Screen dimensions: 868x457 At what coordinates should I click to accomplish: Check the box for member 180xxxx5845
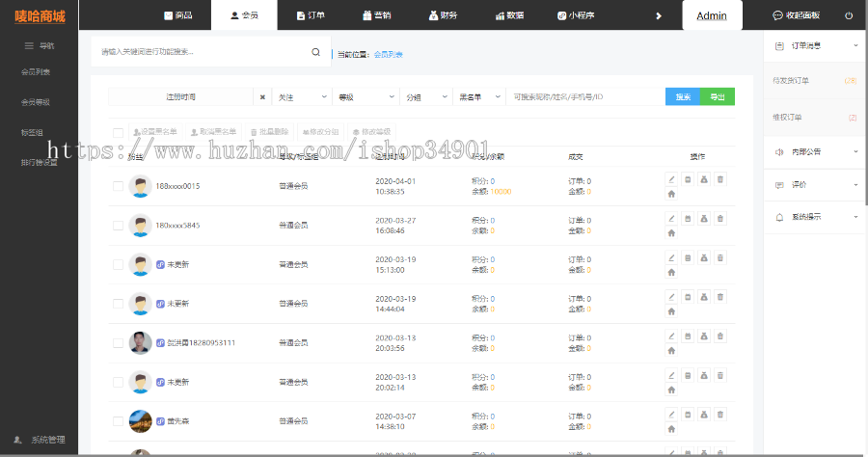tap(118, 226)
